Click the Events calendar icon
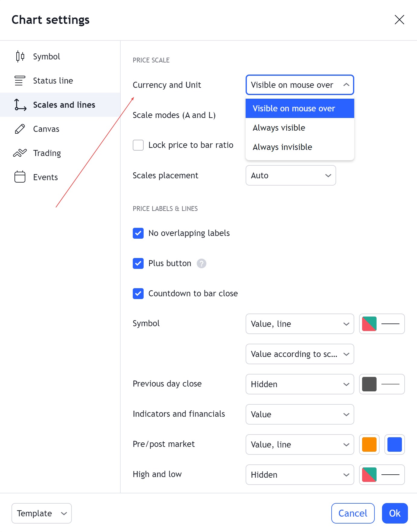Screen dimensions: 417x532 pos(20,177)
